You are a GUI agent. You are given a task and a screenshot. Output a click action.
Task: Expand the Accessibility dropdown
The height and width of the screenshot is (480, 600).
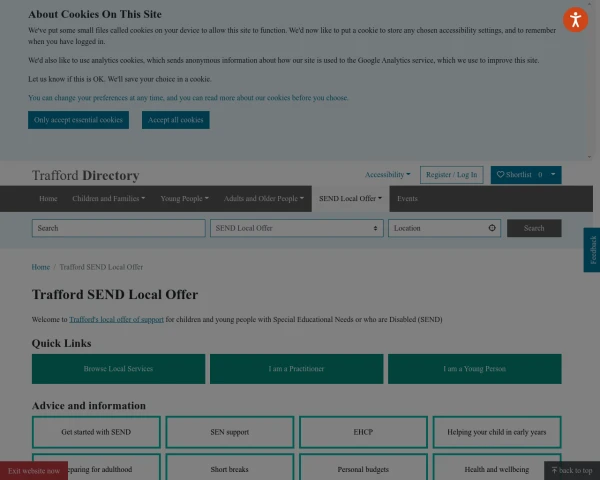click(387, 175)
